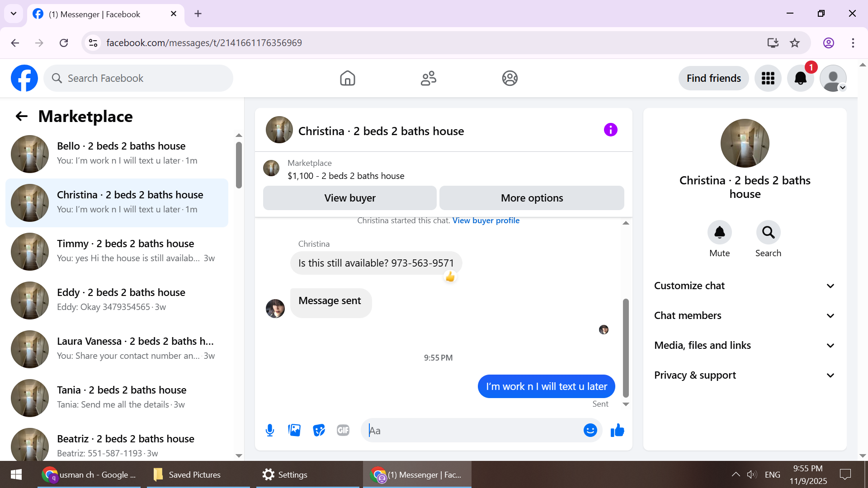Click the chat messages scrollbar thumb

tap(626, 348)
